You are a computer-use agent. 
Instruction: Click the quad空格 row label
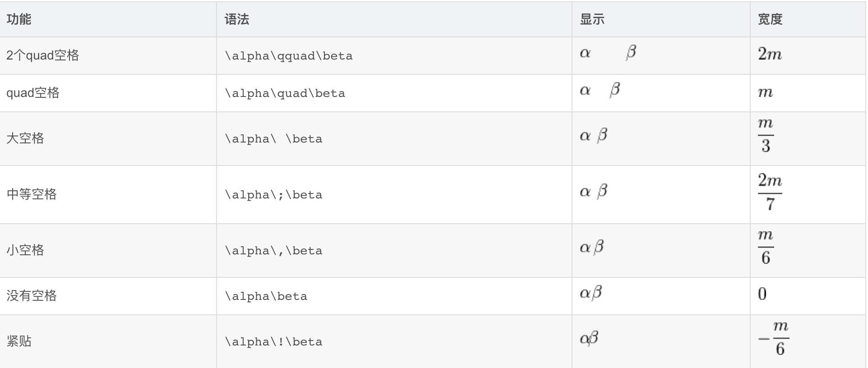coord(33,93)
